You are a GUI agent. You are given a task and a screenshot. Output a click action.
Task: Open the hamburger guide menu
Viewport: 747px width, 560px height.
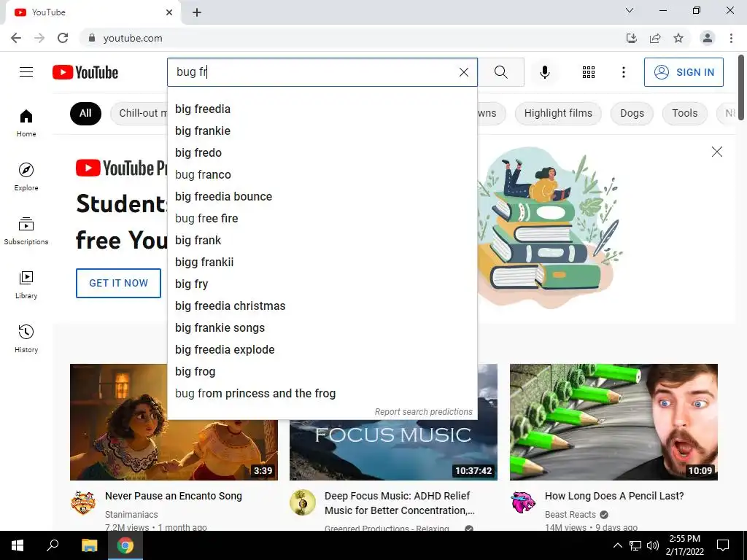26,72
